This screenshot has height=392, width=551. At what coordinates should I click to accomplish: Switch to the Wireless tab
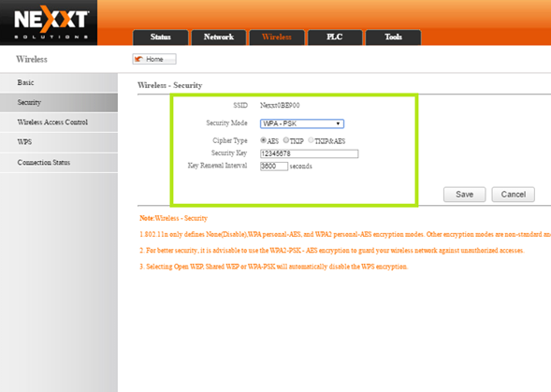click(277, 37)
